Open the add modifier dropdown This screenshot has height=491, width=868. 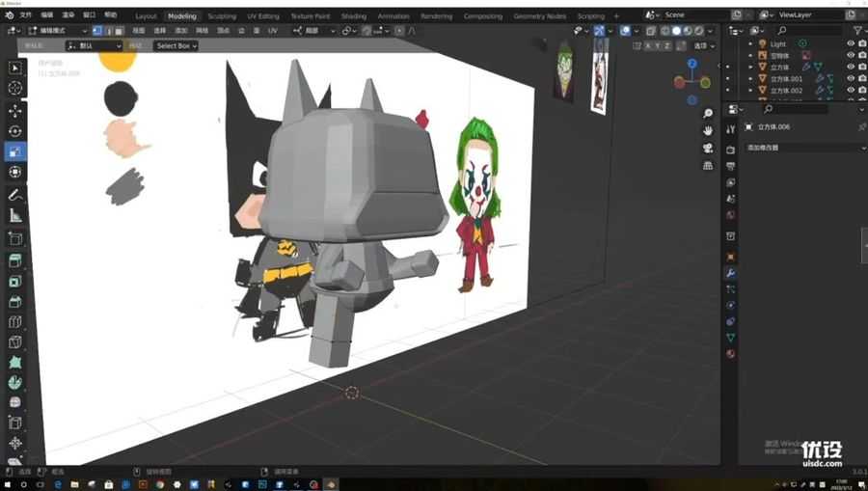tap(805, 148)
